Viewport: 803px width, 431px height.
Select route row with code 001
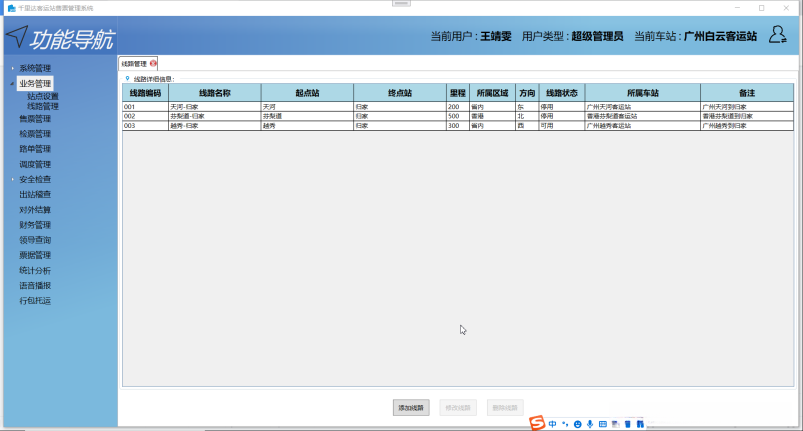click(458, 107)
